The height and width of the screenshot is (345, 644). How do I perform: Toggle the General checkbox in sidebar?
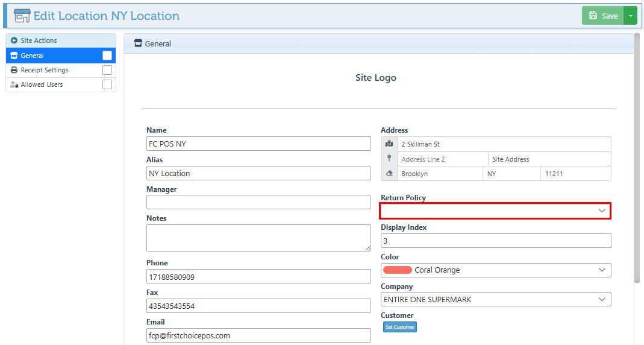coord(107,55)
